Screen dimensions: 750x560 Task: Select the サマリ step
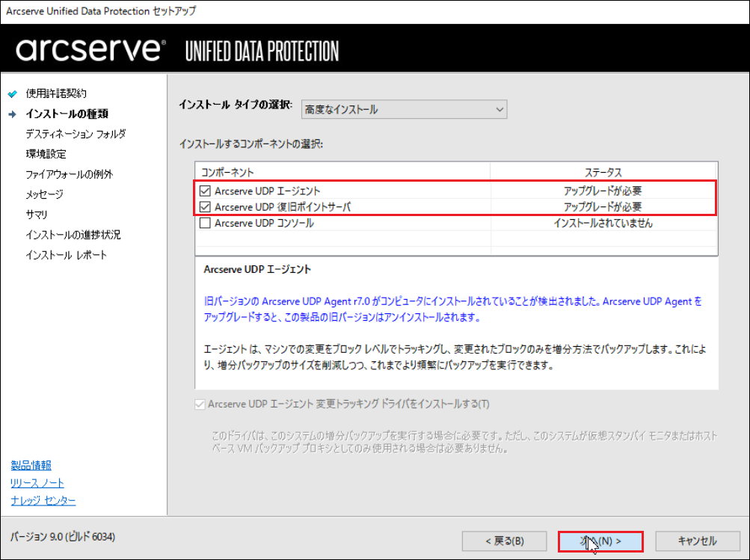pos(37,215)
